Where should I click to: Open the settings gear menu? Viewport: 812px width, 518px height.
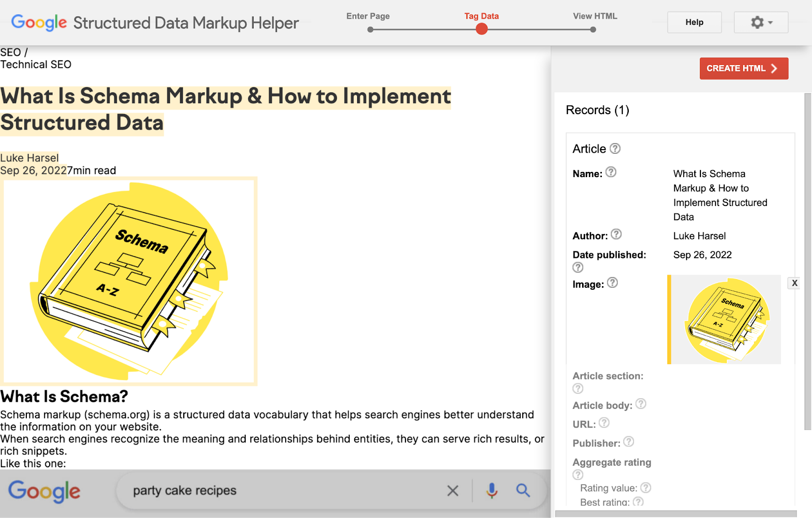pos(756,22)
